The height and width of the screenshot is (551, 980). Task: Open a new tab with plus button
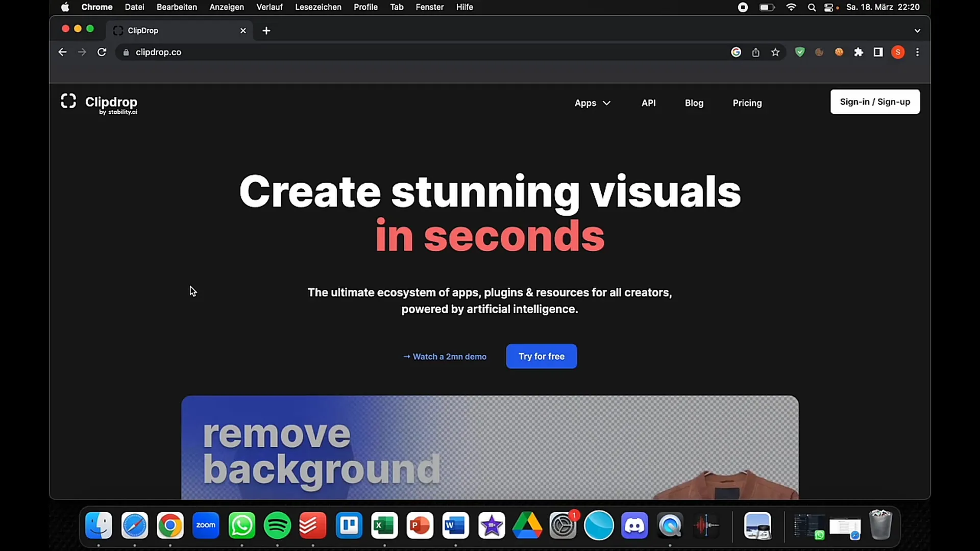tap(266, 31)
